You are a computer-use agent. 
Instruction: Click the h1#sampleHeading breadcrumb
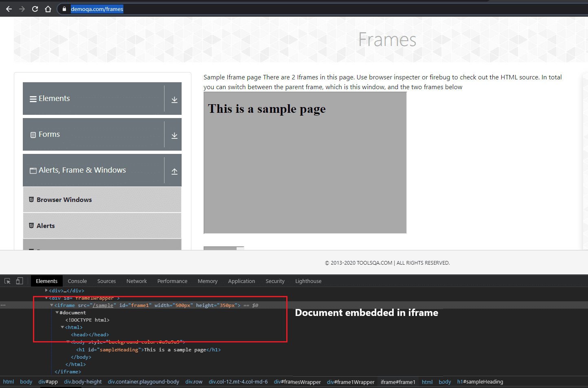[x=480, y=381]
